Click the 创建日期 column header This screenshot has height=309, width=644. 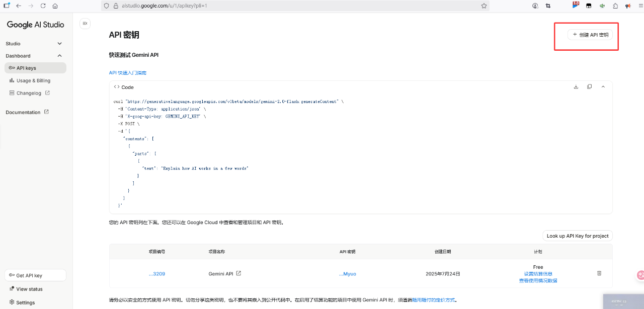[443, 251]
